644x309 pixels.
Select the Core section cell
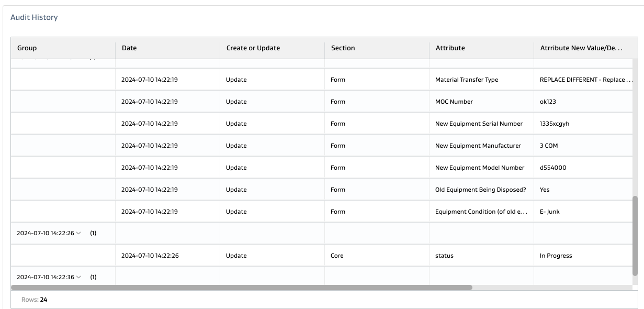[337, 256]
